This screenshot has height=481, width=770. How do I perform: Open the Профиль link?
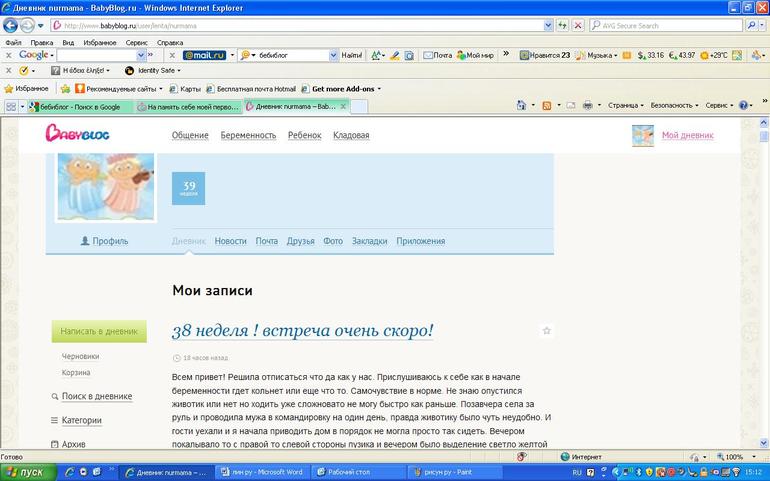click(x=104, y=241)
